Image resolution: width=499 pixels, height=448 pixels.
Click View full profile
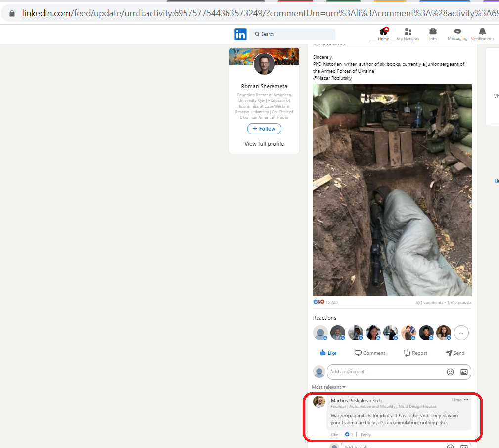click(x=264, y=144)
